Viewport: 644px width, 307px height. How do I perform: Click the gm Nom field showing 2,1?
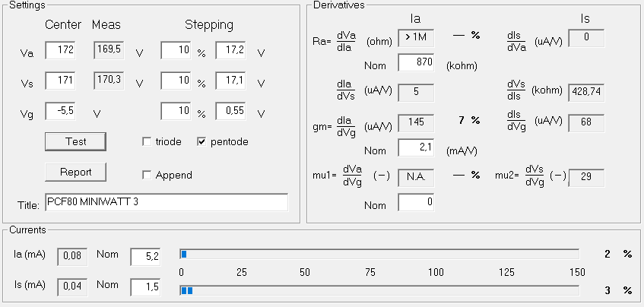tap(416, 147)
